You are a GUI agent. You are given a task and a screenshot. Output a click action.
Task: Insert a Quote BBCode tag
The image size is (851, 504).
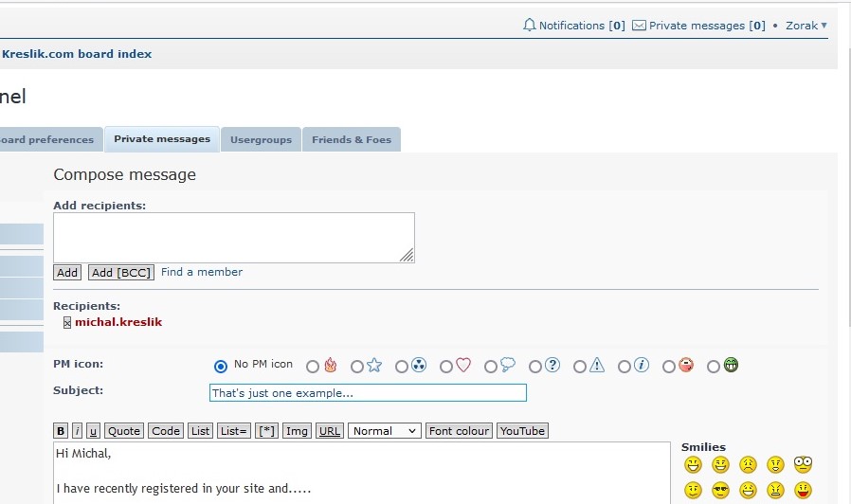pos(124,431)
